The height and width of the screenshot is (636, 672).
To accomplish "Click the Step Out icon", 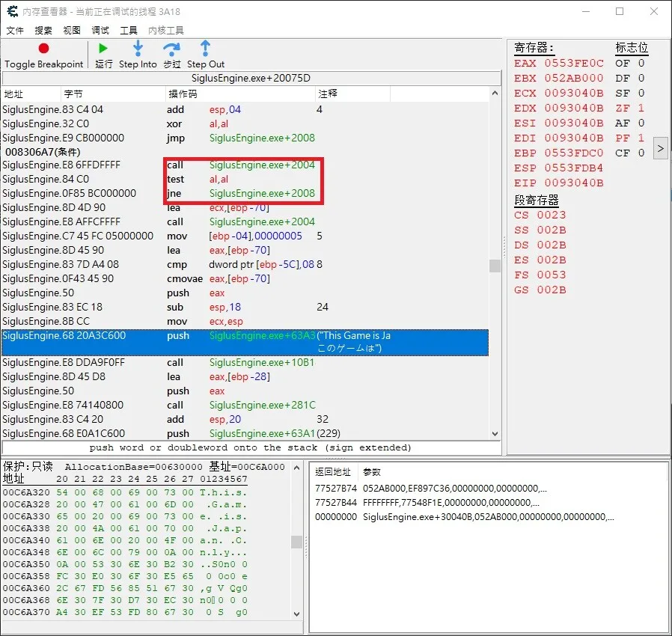I will point(206,49).
